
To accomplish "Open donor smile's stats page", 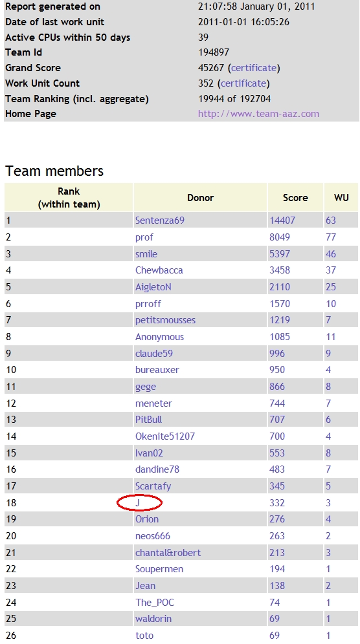I will coord(146,254).
